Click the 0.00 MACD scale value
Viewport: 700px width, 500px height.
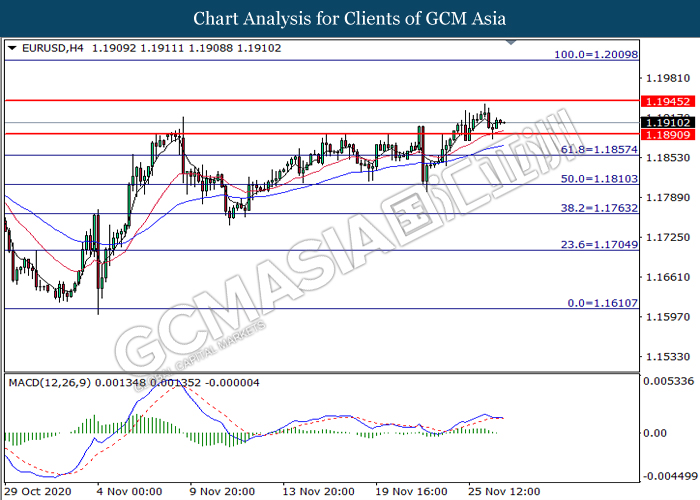click(655, 433)
